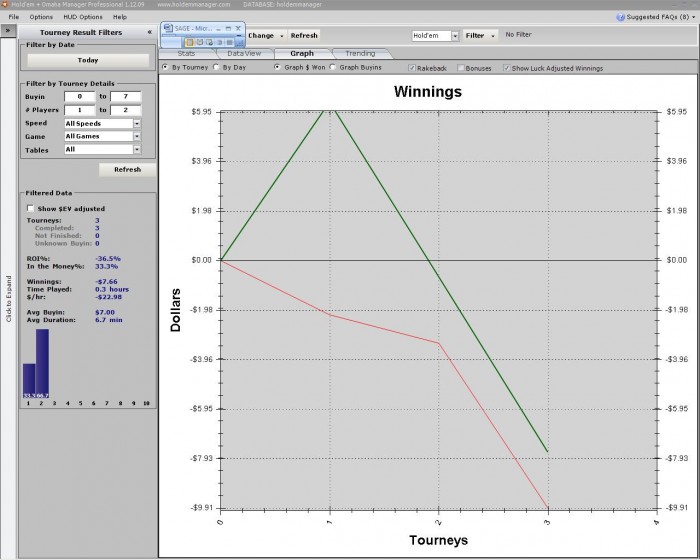Choose Graph $ Won option
700x560 pixels.
point(277,67)
